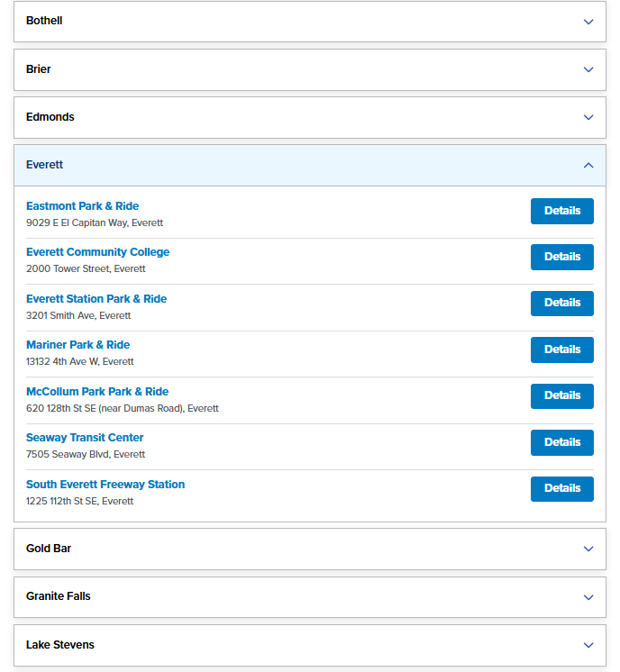
Task: Expand the Granite Falls section chevron
Action: (x=588, y=597)
